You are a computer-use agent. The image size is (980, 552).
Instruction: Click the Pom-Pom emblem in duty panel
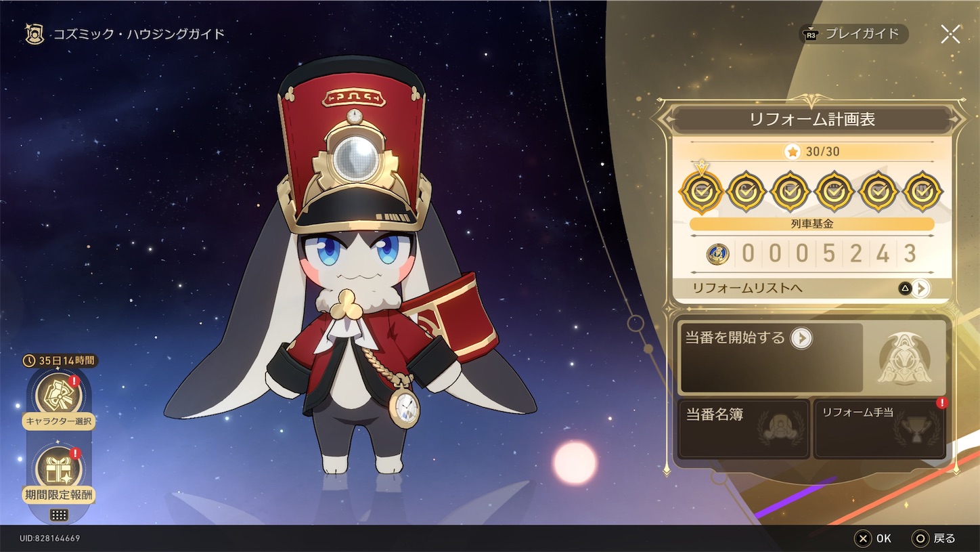(x=904, y=358)
